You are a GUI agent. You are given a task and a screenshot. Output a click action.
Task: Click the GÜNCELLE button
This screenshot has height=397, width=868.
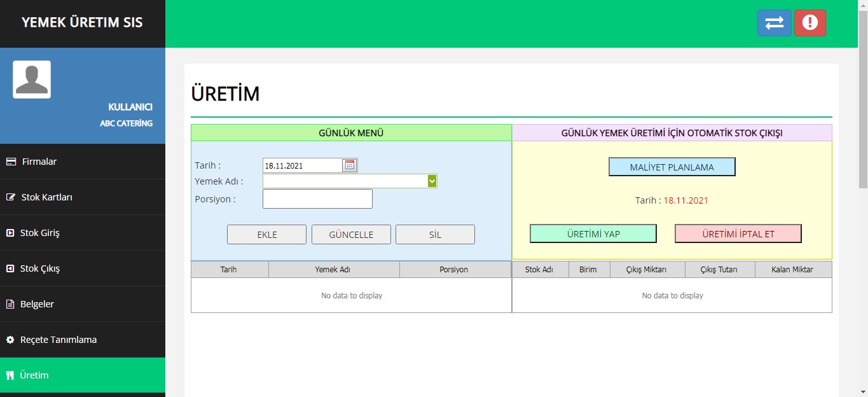351,234
